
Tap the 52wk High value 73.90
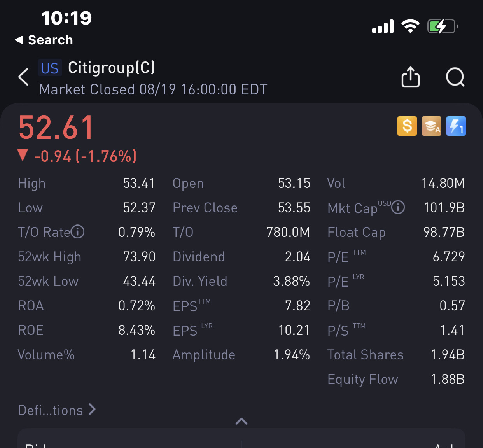[x=139, y=257]
